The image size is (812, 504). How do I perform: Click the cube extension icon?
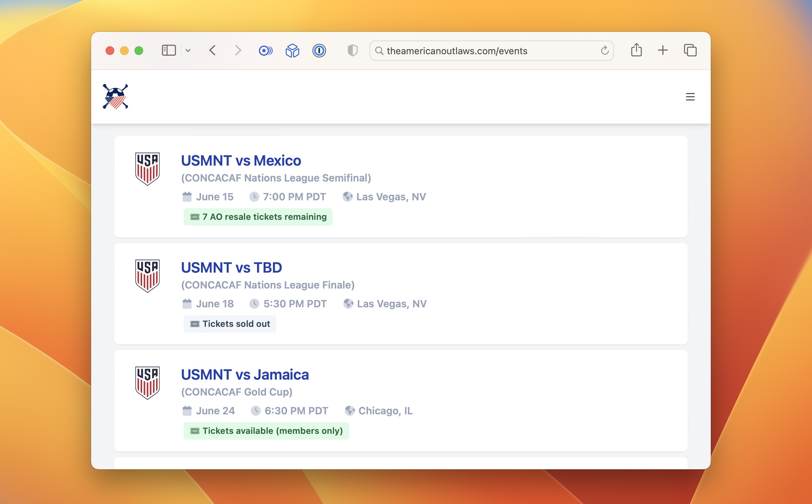pyautogui.click(x=292, y=51)
